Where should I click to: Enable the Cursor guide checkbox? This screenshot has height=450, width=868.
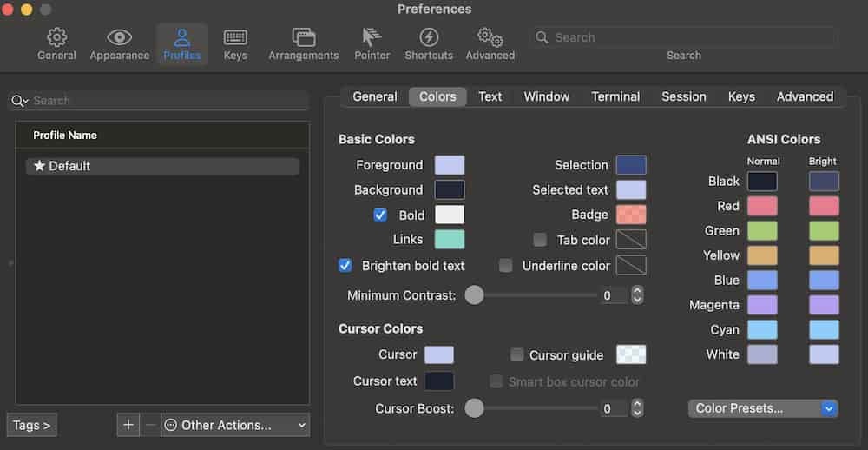[516, 354]
